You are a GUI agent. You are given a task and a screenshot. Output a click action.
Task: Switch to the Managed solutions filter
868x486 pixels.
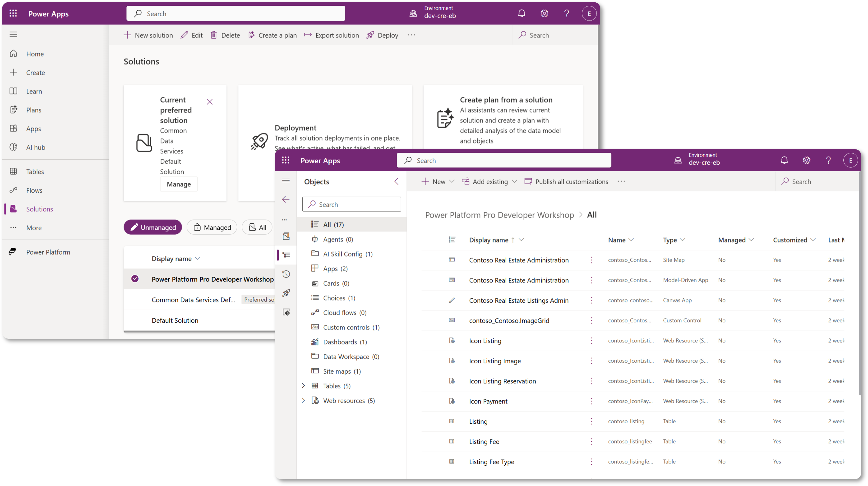tap(212, 227)
